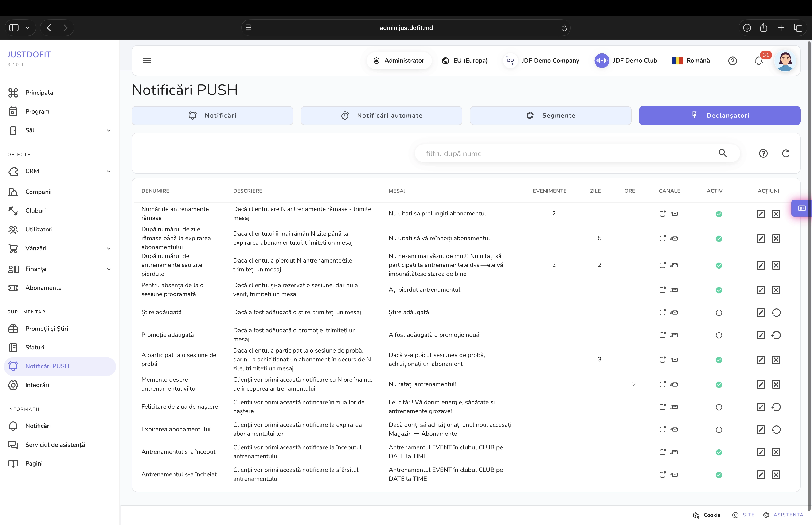Toggle the Safari sidebar button
812x525 pixels.
14,28
